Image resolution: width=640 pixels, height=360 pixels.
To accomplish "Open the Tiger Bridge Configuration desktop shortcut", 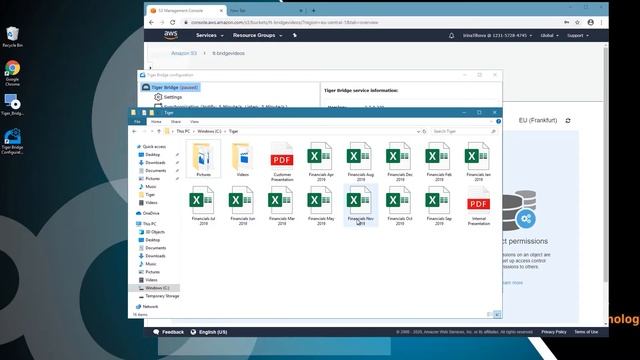I will [13, 141].
